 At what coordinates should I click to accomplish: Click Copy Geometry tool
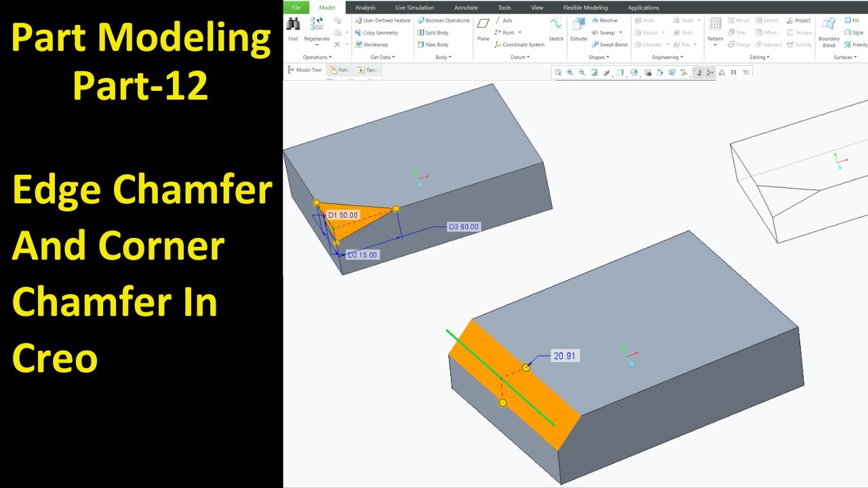tap(376, 33)
